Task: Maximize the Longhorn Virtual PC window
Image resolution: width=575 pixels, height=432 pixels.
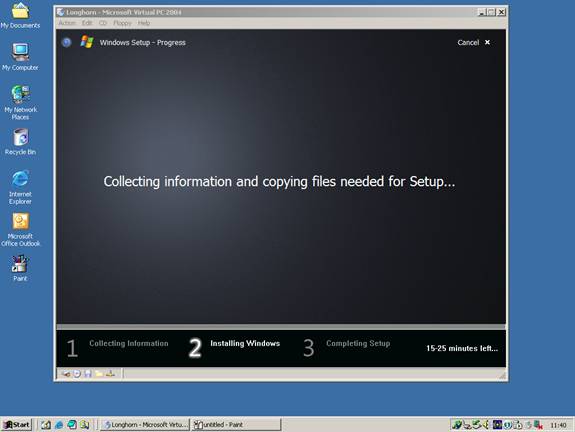Action: (491, 12)
